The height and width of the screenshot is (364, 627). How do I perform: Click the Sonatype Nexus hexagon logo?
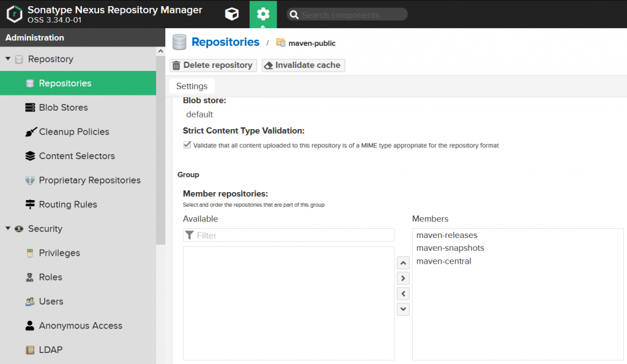click(15, 14)
